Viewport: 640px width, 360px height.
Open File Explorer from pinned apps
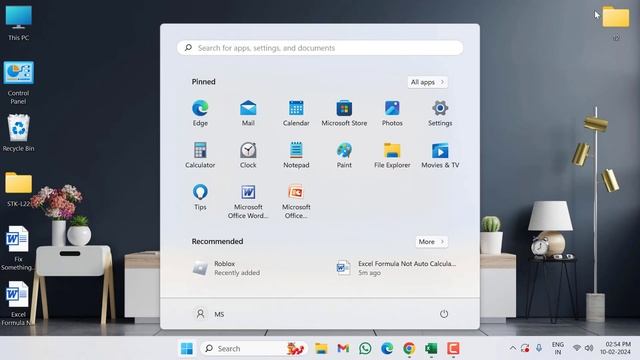(392, 155)
